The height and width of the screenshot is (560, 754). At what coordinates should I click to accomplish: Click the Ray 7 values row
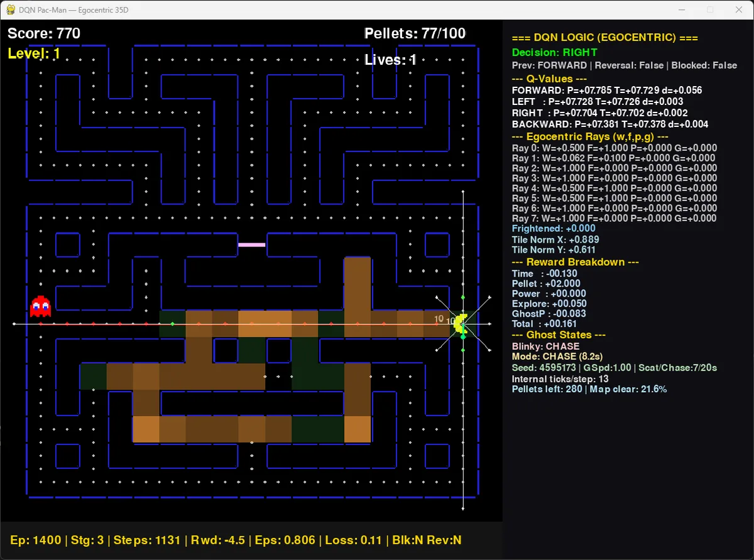615,219
